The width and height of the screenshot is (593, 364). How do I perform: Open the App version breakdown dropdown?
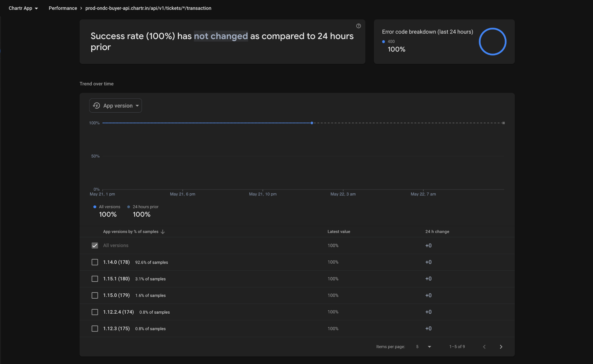coord(116,106)
